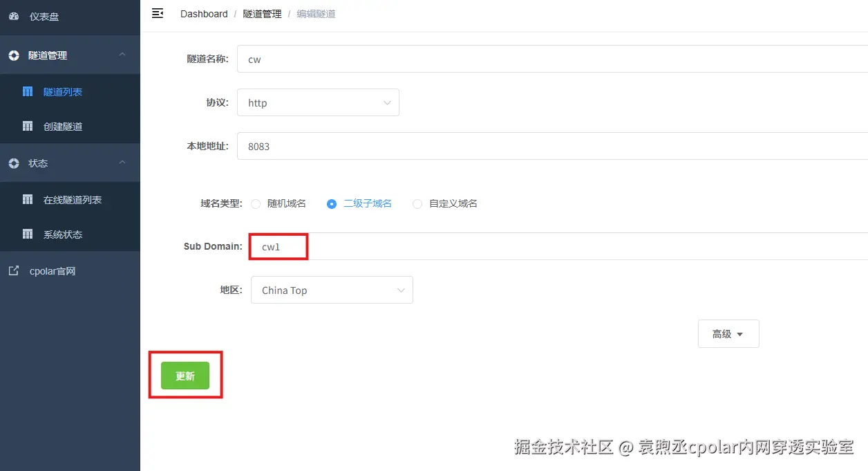868x471 pixels.
Task: Collapse the 隧道管理 menu chevron
Action: (122, 55)
